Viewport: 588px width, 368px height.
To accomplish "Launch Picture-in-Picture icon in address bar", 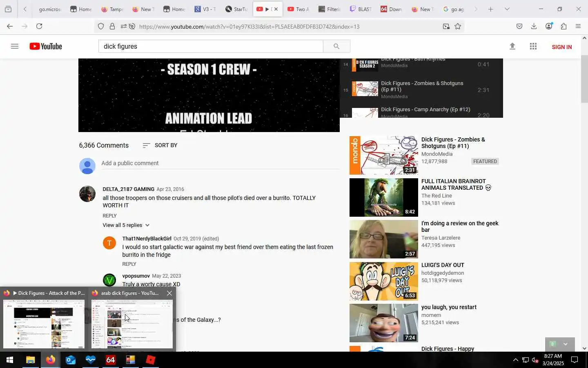I will pos(446,27).
